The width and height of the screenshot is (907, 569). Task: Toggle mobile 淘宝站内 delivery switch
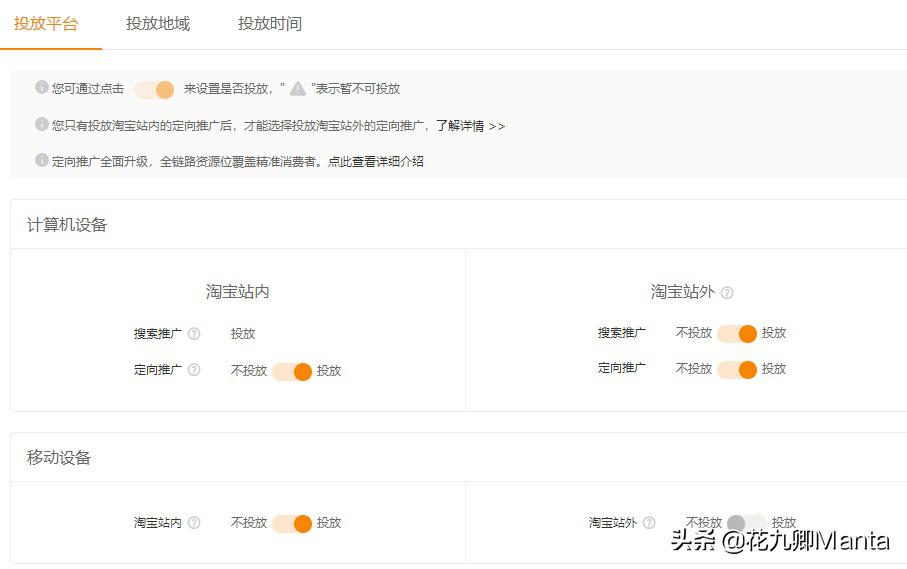coord(293,523)
